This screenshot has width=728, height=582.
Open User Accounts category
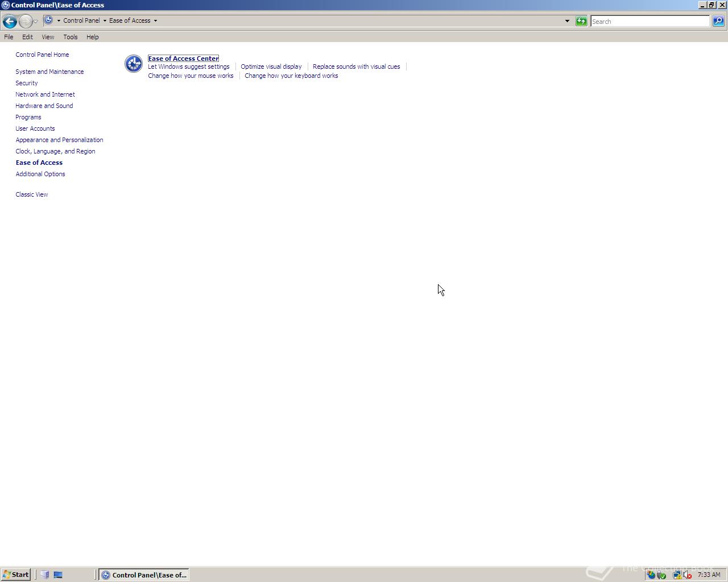pos(35,128)
